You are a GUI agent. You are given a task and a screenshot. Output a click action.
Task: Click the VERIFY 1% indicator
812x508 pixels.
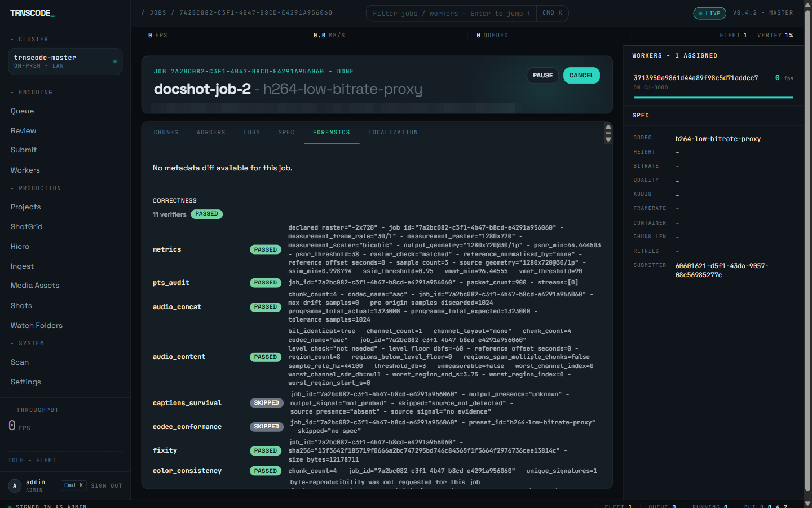pyautogui.click(x=775, y=36)
